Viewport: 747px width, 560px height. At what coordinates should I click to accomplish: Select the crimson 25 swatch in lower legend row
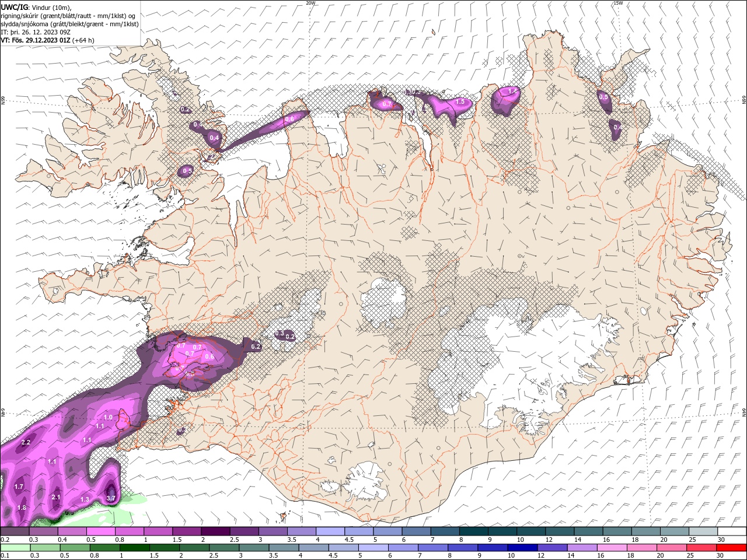click(701, 548)
